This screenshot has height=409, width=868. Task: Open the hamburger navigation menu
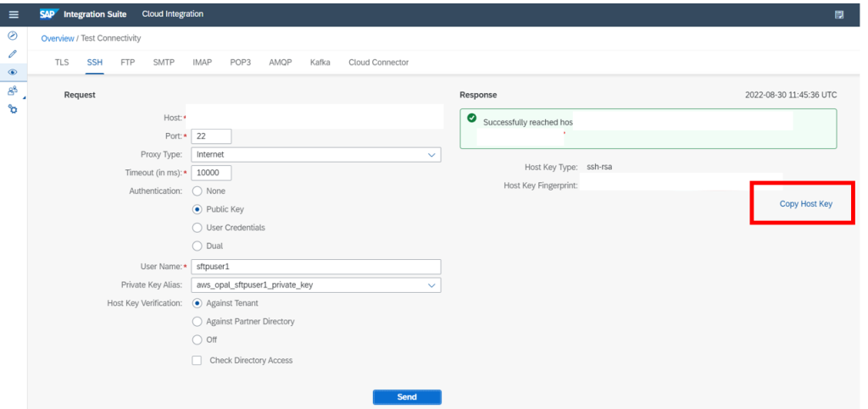pos(14,14)
